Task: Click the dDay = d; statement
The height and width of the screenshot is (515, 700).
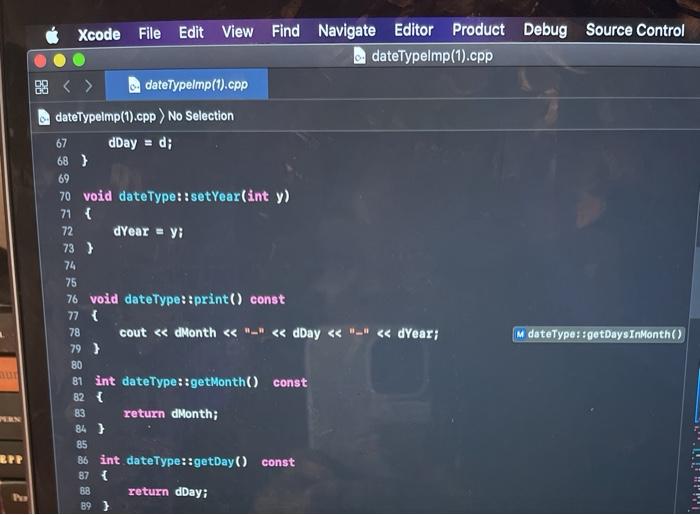Action: tap(140, 143)
